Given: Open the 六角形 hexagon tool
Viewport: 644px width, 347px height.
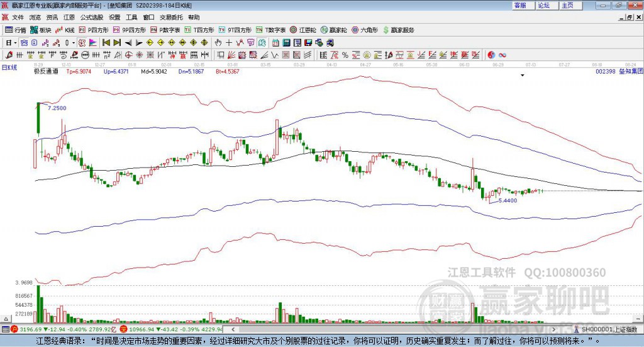Looking at the screenshot, I should (x=365, y=30).
